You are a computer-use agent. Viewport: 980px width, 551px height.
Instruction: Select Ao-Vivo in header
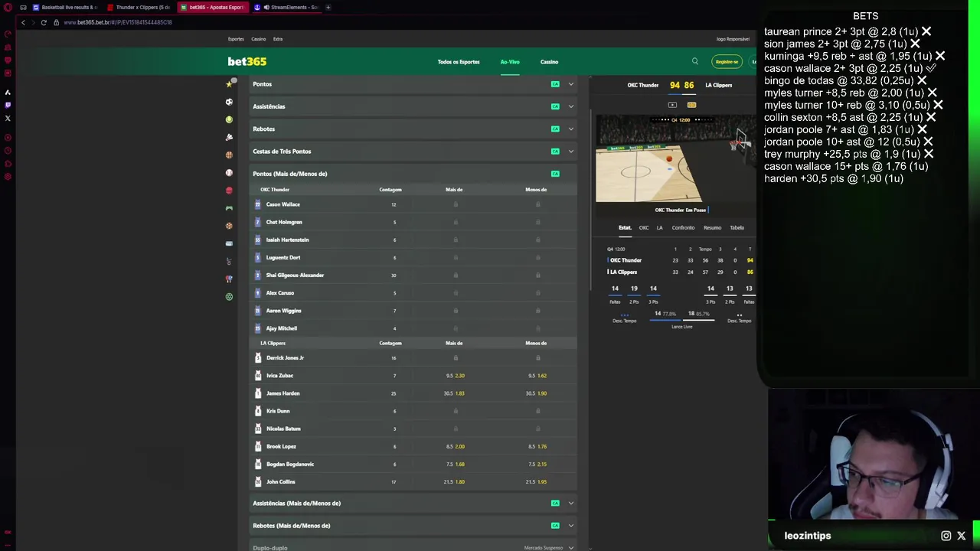click(510, 62)
